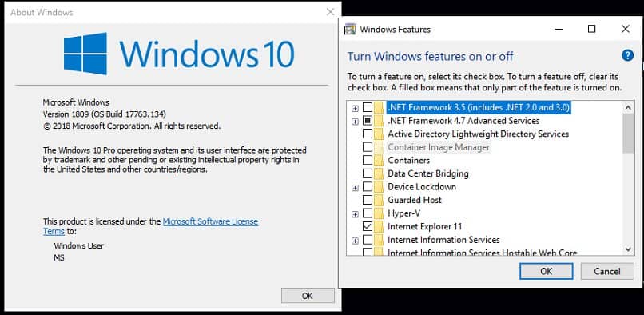The width and height of the screenshot is (644, 315).
Task: Expand .NET Framework 4.7 Advanced Services node
Action: [x=355, y=122]
